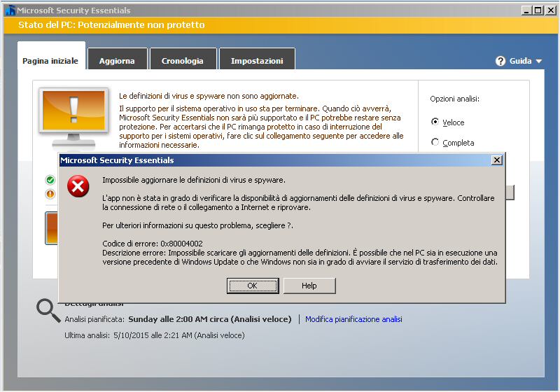Screen dimensions: 560x392
Task: Click the orange warning monitor icon
Action: tap(73, 117)
